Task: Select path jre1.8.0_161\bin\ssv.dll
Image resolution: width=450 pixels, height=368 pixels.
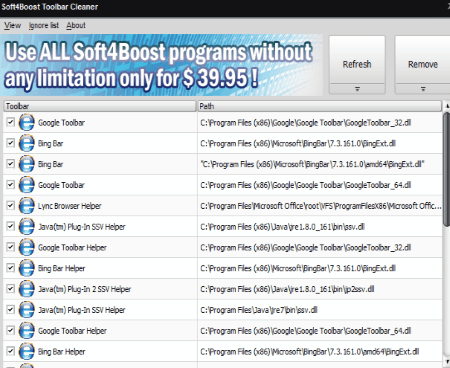Action: click(x=282, y=227)
